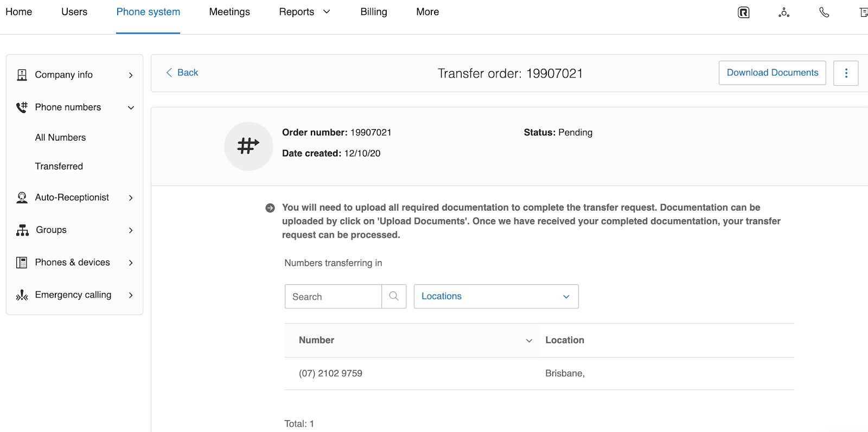Open Transferred in sidebar
The image size is (868, 432).
(x=59, y=167)
